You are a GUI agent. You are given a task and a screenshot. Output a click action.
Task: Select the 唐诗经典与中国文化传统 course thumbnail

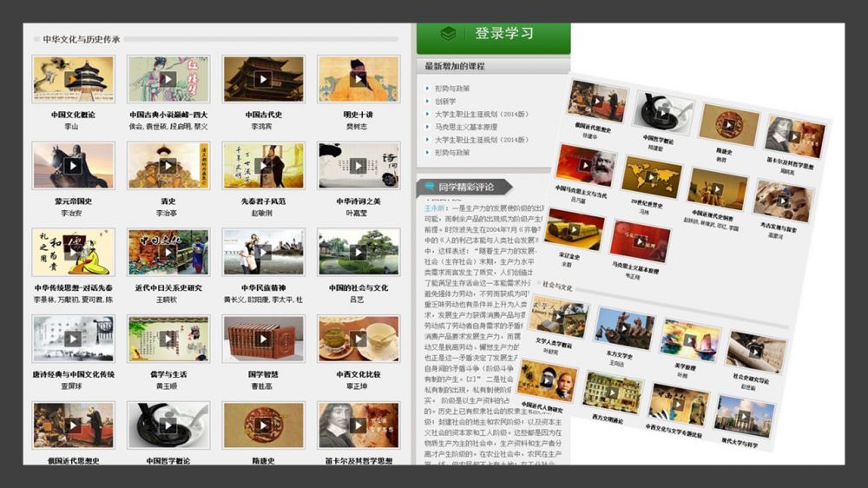pyautogui.click(x=73, y=339)
